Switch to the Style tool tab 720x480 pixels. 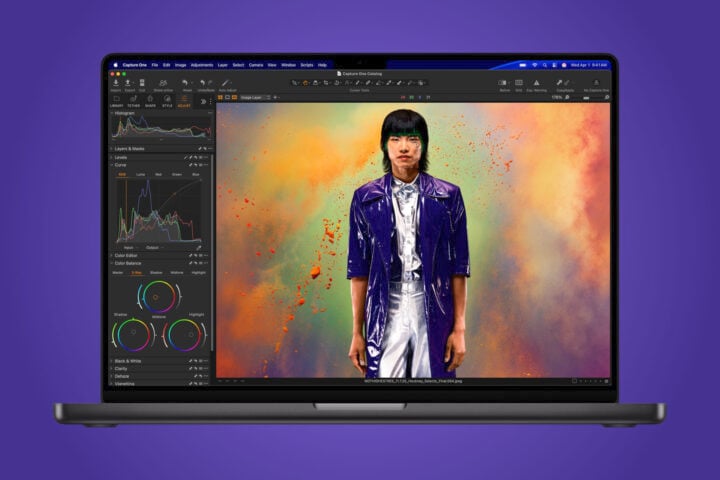[x=167, y=102]
